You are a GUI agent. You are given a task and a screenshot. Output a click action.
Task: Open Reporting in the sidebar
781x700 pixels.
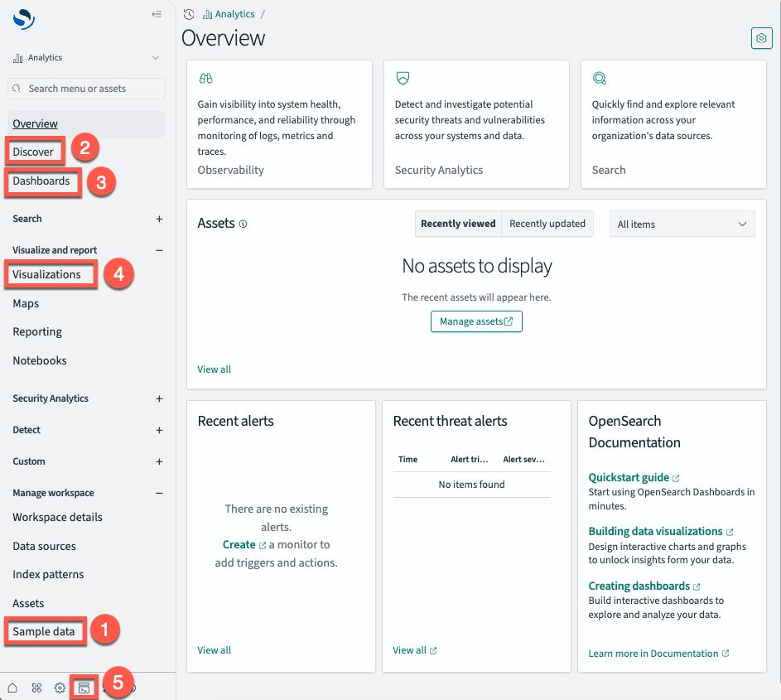(x=37, y=332)
